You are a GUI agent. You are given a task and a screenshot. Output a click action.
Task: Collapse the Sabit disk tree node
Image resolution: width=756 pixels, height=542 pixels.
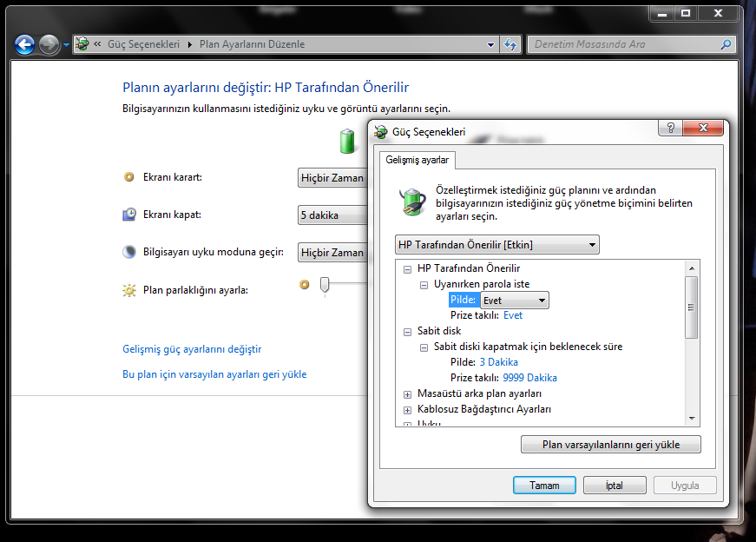pos(407,332)
